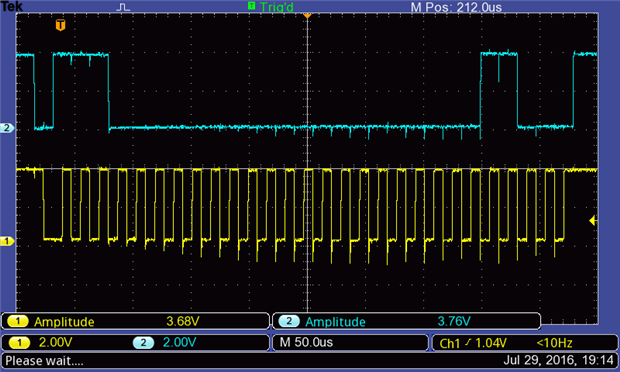
Task: Click the channel 2 badge beside Amplitude
Action: [289, 321]
